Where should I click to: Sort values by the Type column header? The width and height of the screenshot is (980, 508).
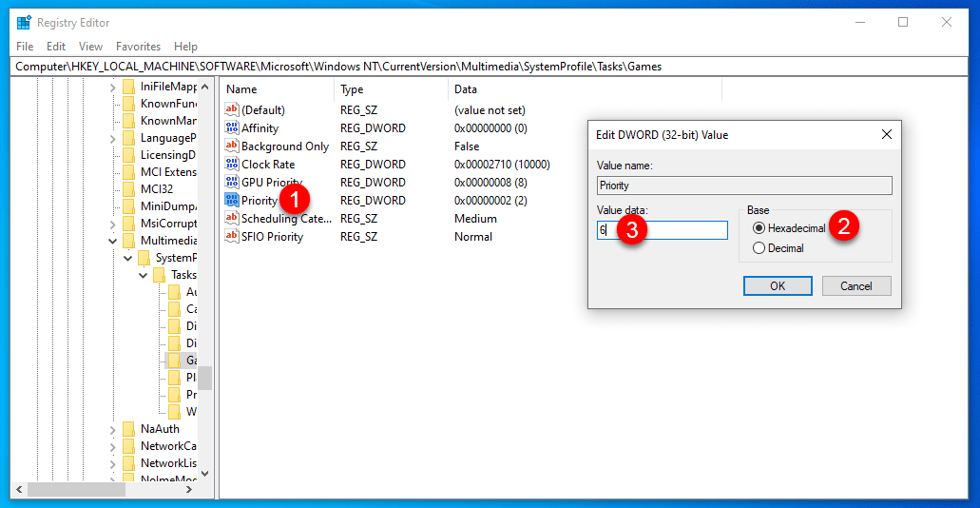(392, 89)
